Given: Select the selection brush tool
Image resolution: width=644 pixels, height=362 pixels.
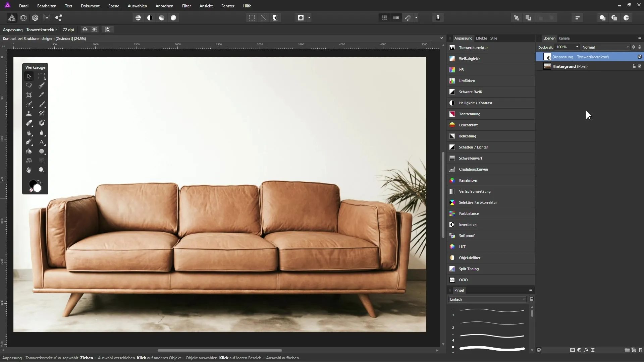Looking at the screenshot, I should pyautogui.click(x=42, y=85).
